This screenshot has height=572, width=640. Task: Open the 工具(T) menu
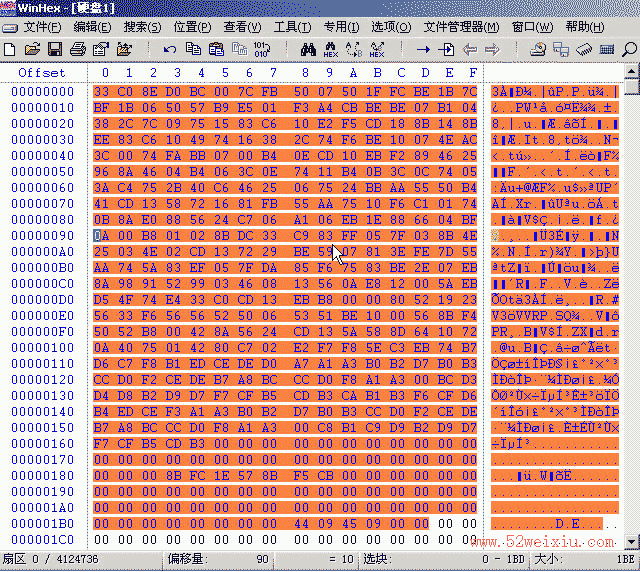pyautogui.click(x=292, y=26)
